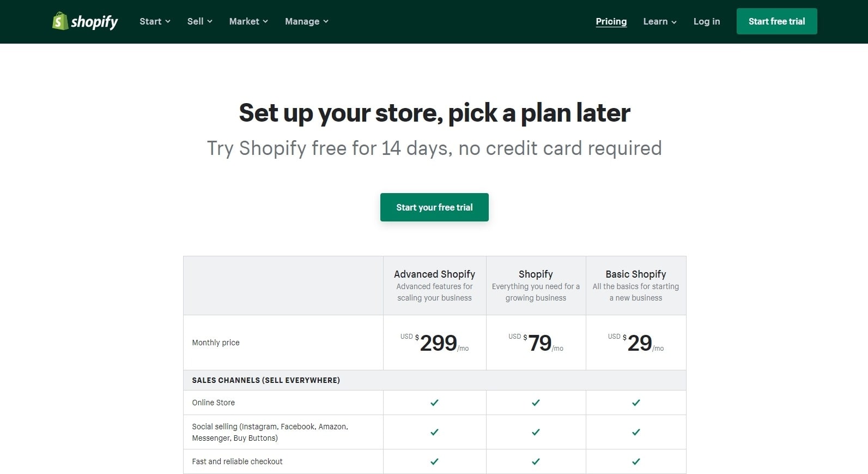Open the Log in page
The image size is (868, 474).
(706, 21)
